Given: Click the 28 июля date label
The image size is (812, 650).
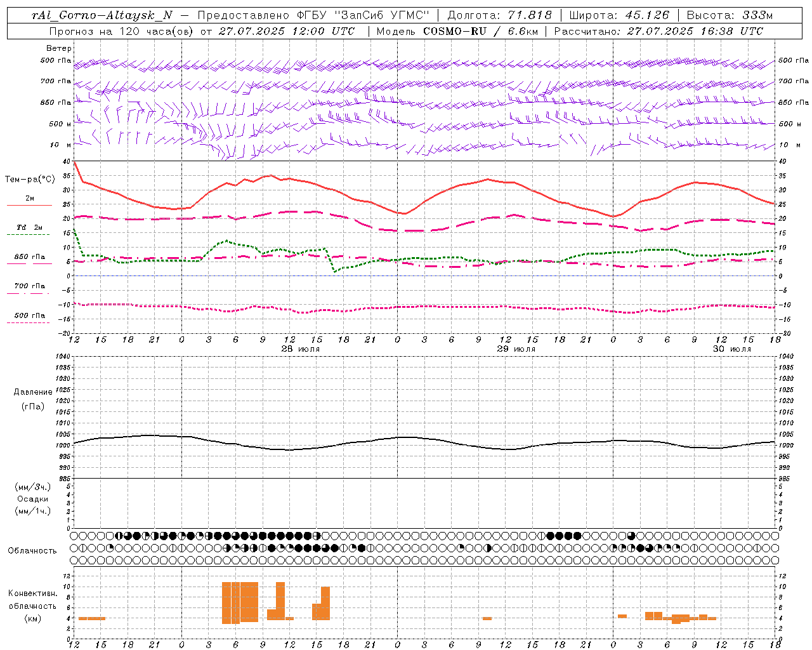Looking at the screenshot, I should click(x=301, y=349).
